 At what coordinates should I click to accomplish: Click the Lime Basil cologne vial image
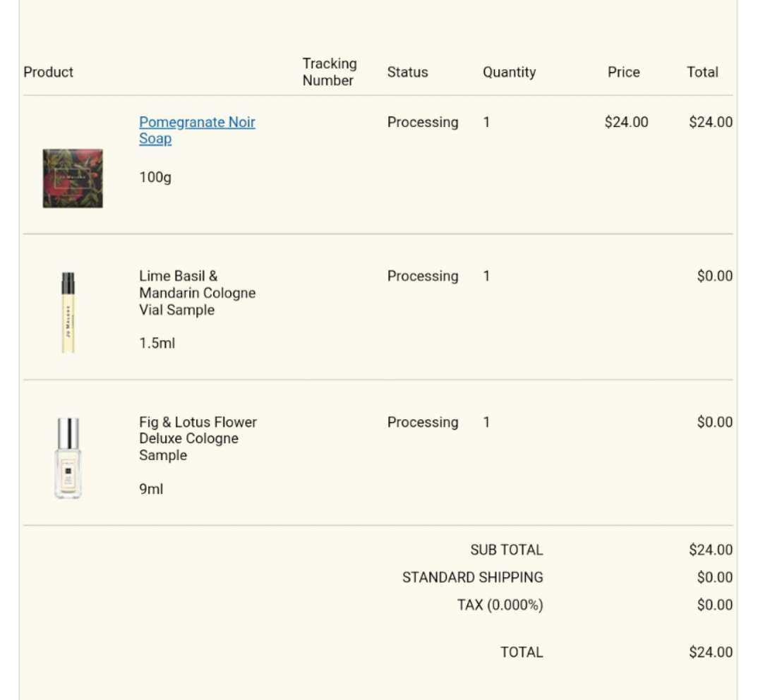pos(68,313)
